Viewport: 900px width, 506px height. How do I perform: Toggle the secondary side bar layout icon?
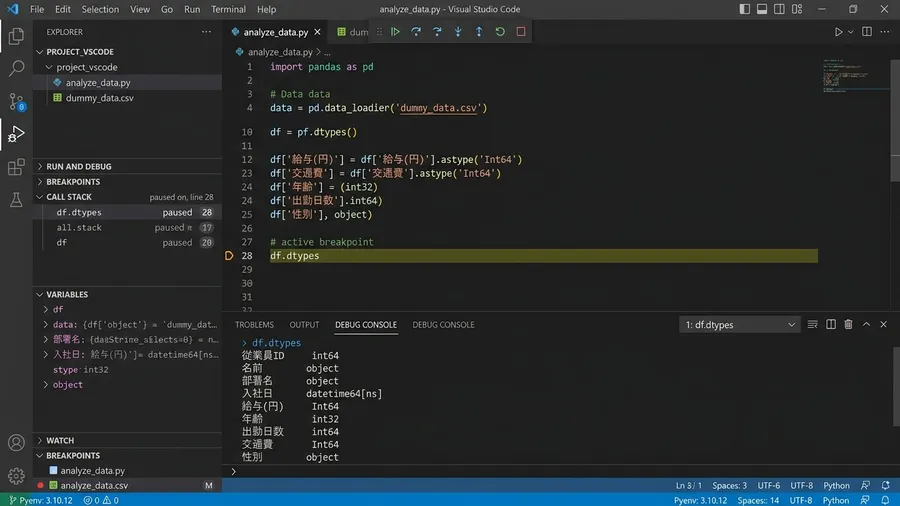point(779,9)
